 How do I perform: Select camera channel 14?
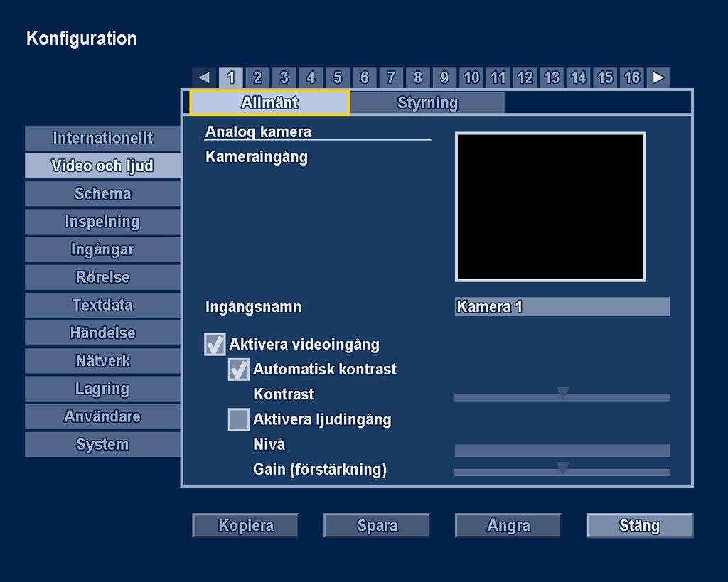[x=578, y=77]
